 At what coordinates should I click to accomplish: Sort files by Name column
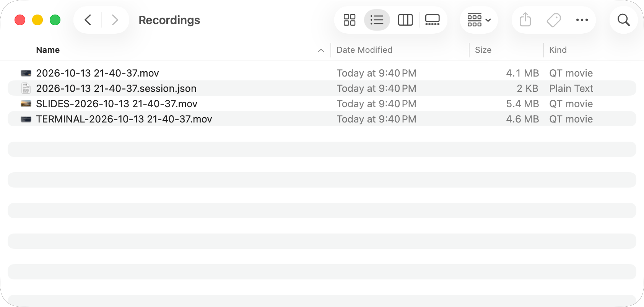pos(48,50)
